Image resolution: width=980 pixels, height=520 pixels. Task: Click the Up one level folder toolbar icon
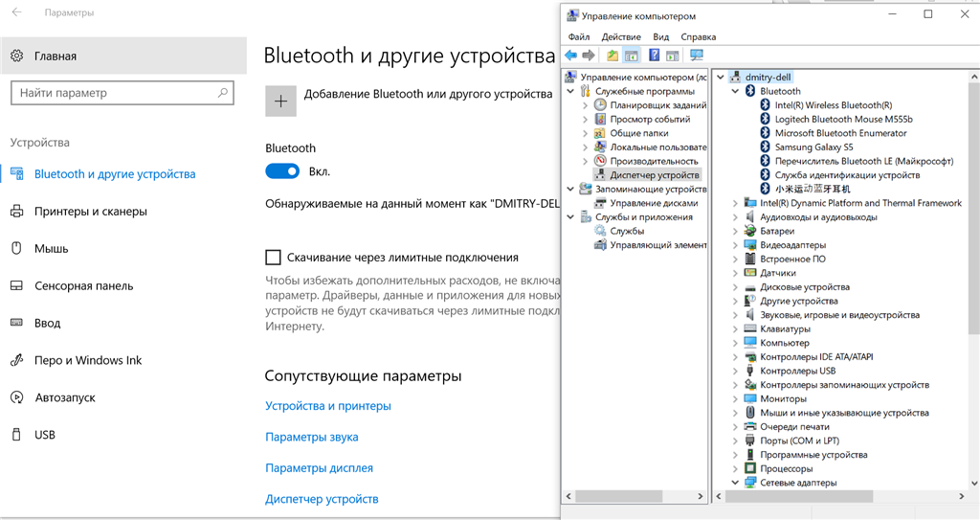coord(612,56)
